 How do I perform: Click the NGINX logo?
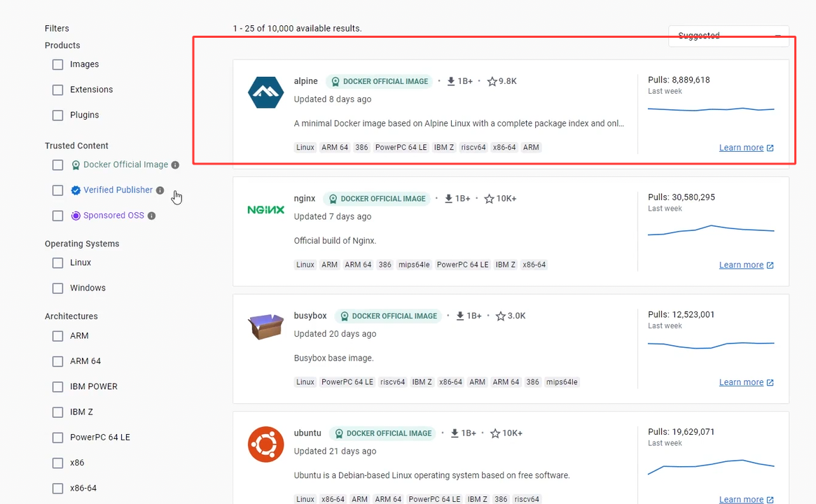point(265,209)
